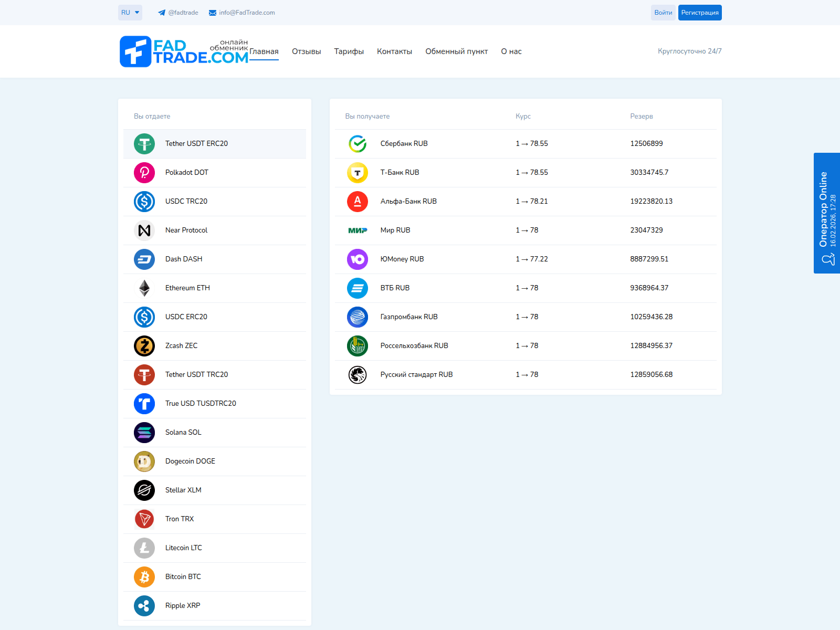Open the Отзывы page
This screenshot has height=630, width=840.
[x=307, y=51]
